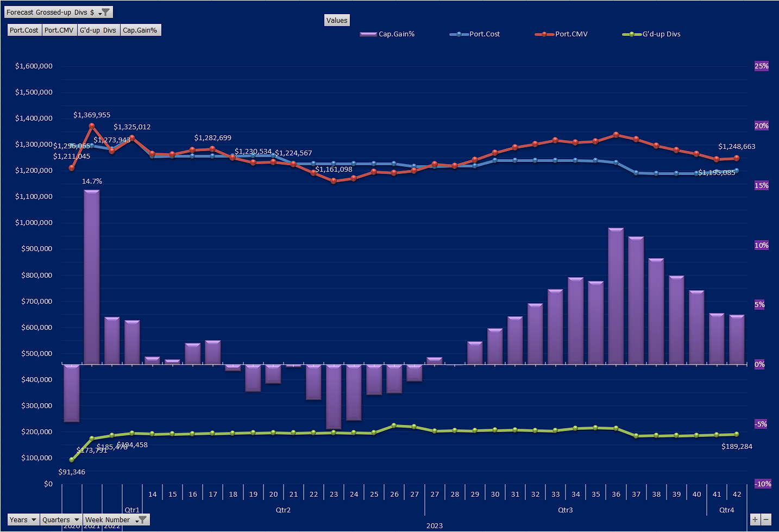Click the Values field button
The height and width of the screenshot is (532, 779).
point(337,21)
